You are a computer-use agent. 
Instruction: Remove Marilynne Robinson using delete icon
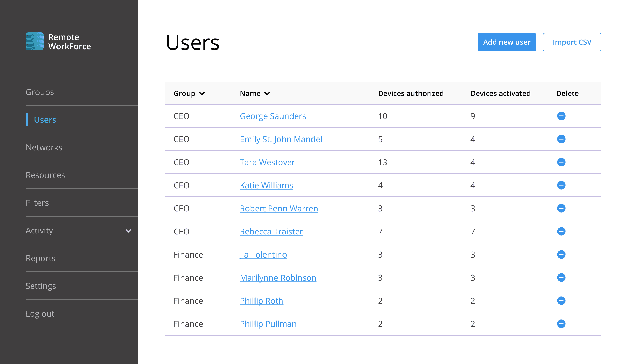561,278
